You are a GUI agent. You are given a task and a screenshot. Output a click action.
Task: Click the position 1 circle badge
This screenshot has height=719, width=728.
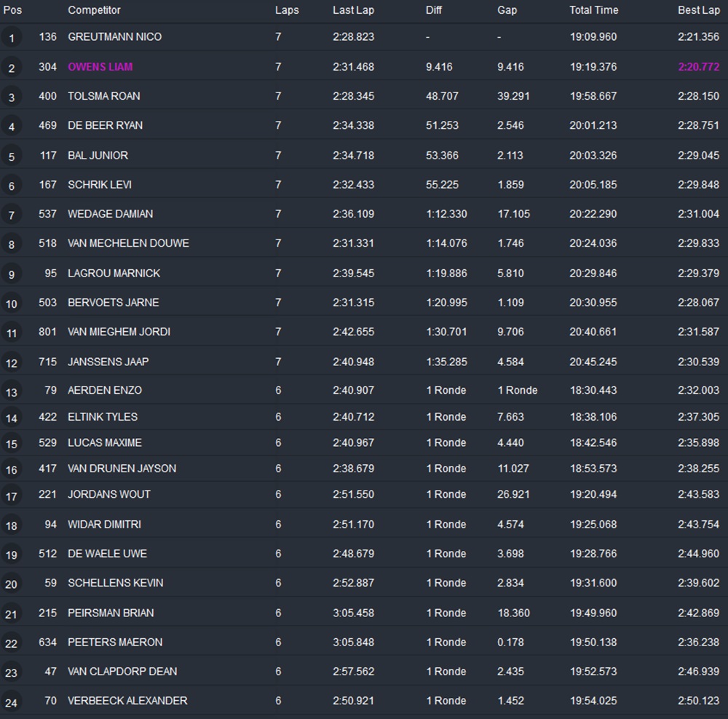(x=11, y=37)
